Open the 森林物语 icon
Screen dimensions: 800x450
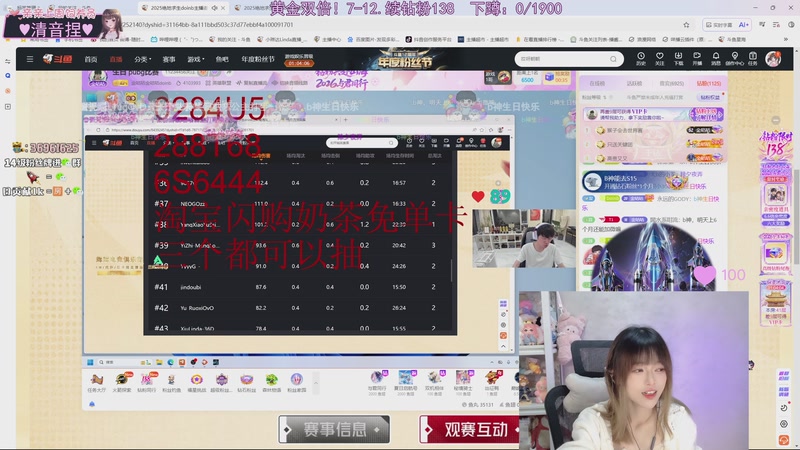coord(271,383)
